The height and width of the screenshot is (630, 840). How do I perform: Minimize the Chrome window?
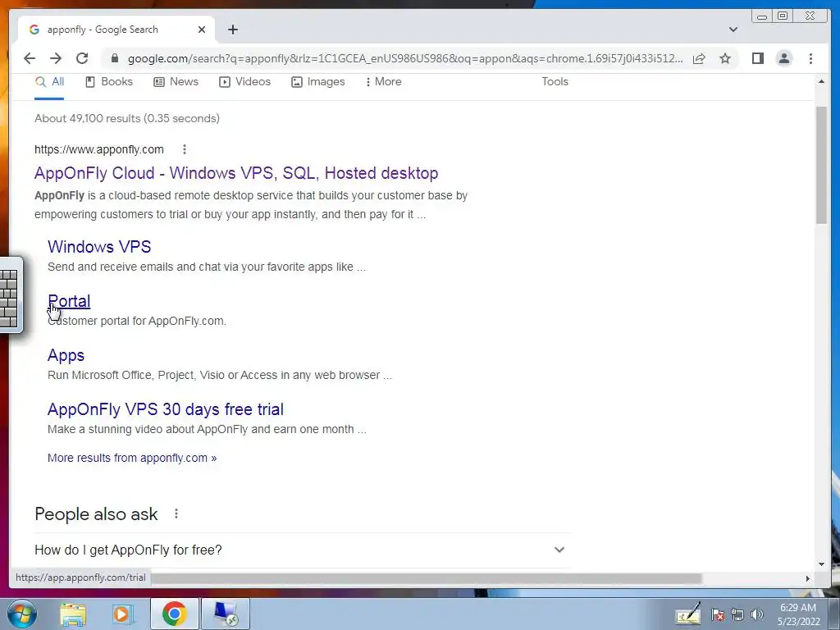(x=762, y=16)
